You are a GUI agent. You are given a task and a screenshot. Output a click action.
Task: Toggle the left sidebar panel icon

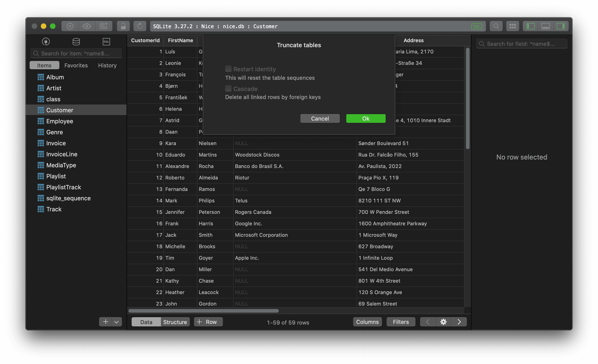pyautogui.click(x=530, y=26)
